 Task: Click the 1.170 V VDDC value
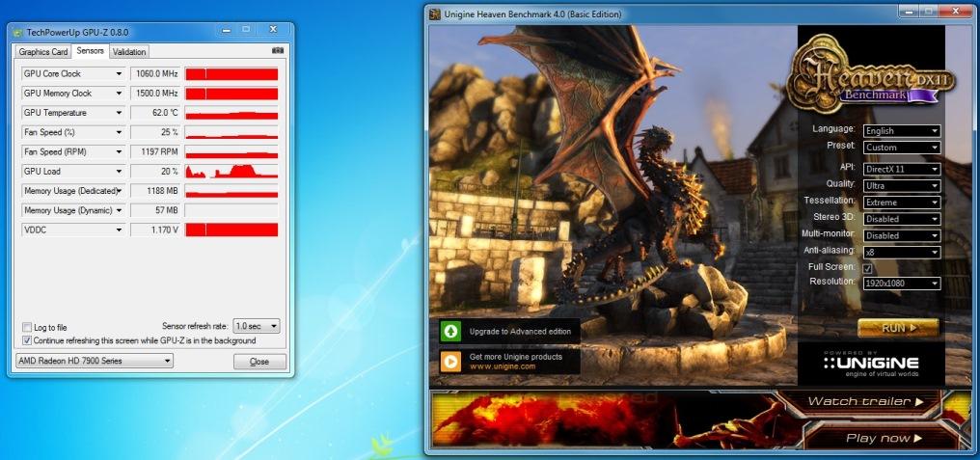(155, 230)
